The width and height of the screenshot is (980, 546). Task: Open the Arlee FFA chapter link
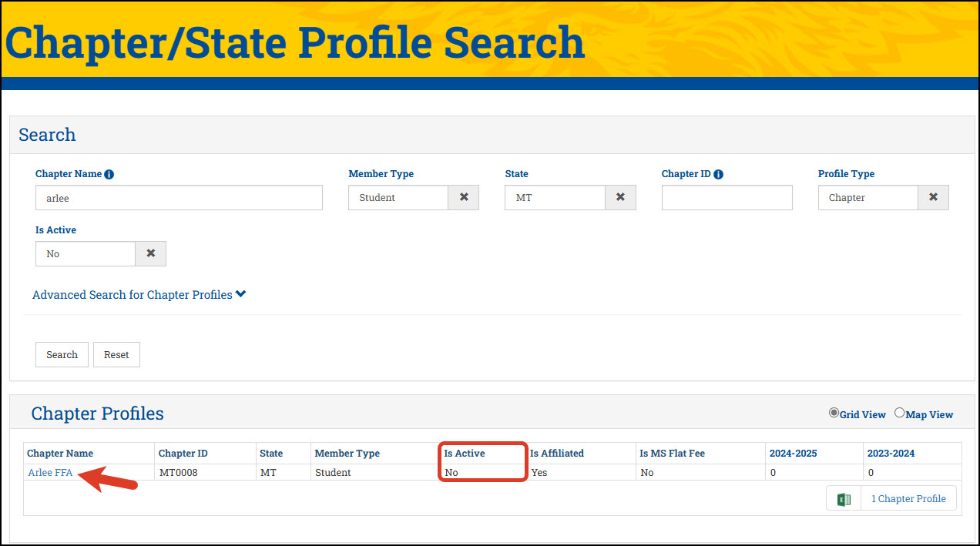tap(50, 472)
